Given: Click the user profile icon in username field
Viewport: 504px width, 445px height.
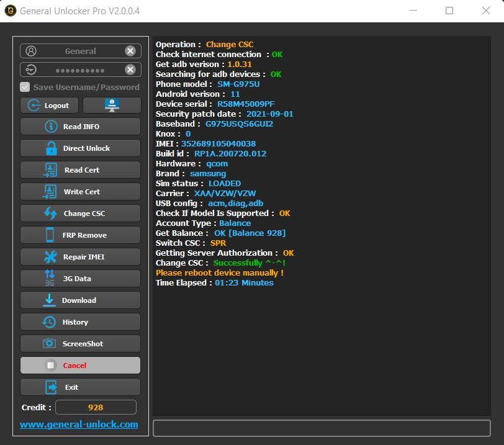Looking at the screenshot, I should click(x=31, y=51).
